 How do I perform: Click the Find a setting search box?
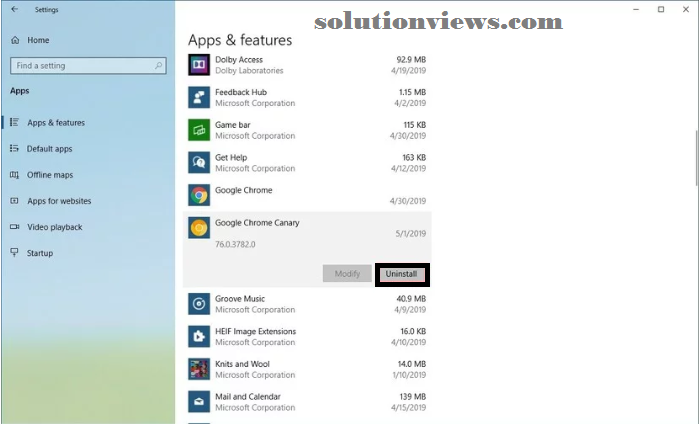88,66
